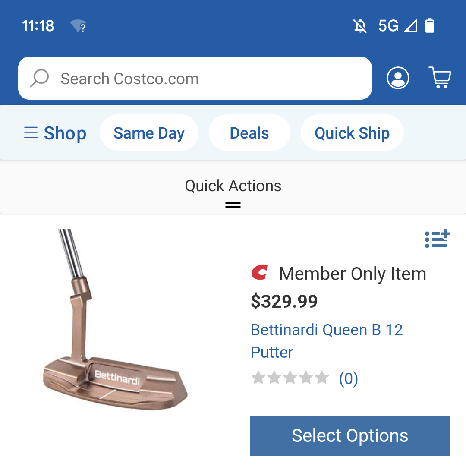Click the red Costco C logo icon
Viewport: 466px width, 476px height.
pos(259,273)
